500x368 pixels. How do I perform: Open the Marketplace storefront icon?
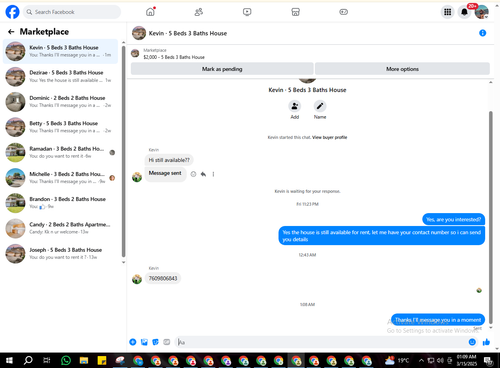295,12
